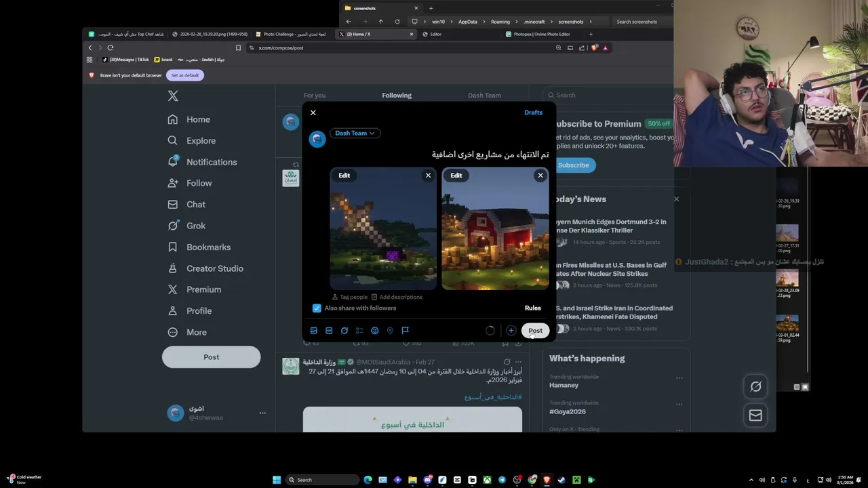Reload the page in the Brave toolbar
Viewport: 868px width, 488px height.
[x=110, y=47]
